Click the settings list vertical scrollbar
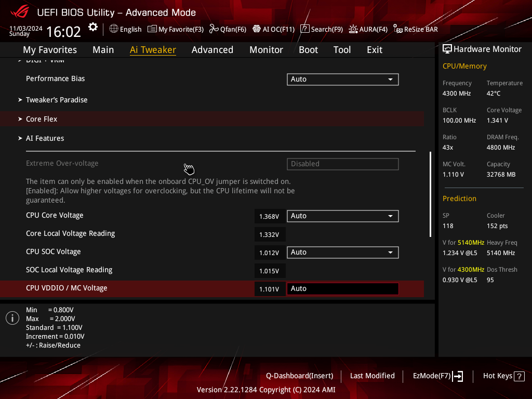 click(x=431, y=194)
